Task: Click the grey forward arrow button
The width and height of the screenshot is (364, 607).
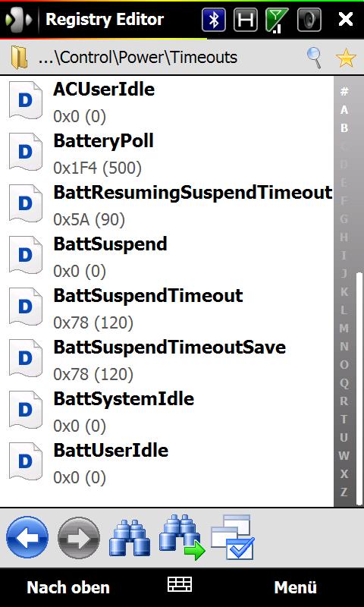Action: (79, 538)
